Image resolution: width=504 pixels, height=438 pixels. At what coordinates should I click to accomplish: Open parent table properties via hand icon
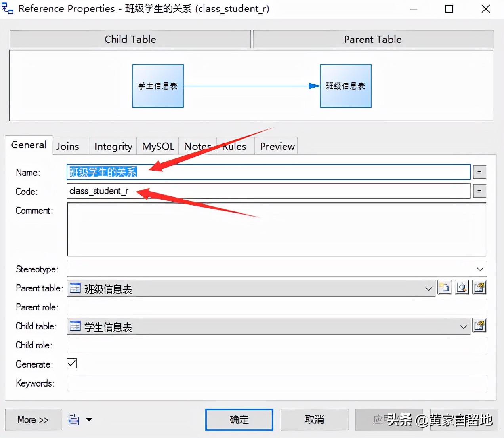(x=479, y=288)
